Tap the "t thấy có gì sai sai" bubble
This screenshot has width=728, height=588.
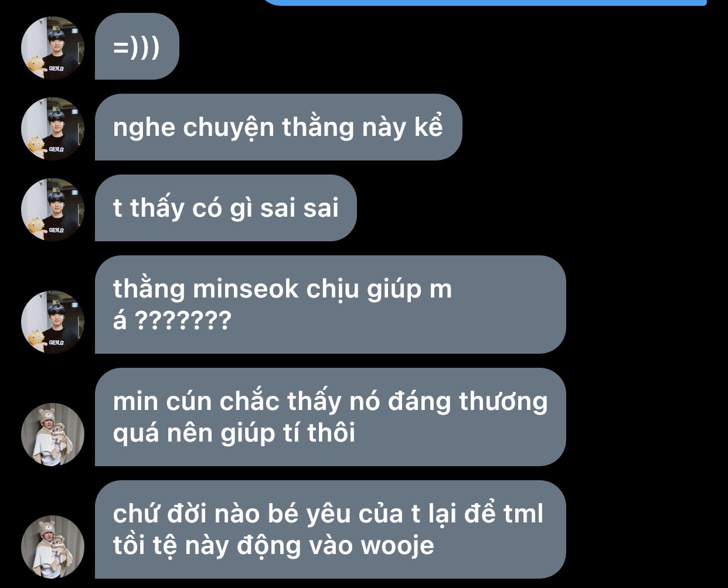pos(226,208)
